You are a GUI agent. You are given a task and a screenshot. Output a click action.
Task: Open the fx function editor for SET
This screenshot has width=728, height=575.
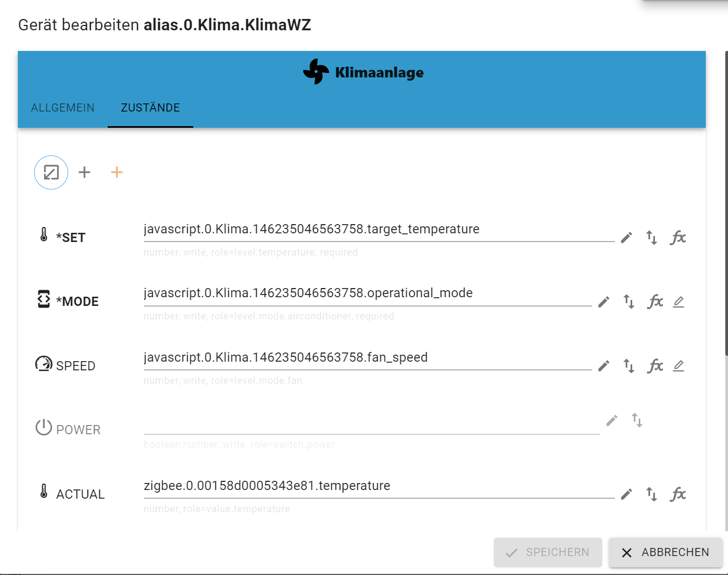[x=678, y=238]
